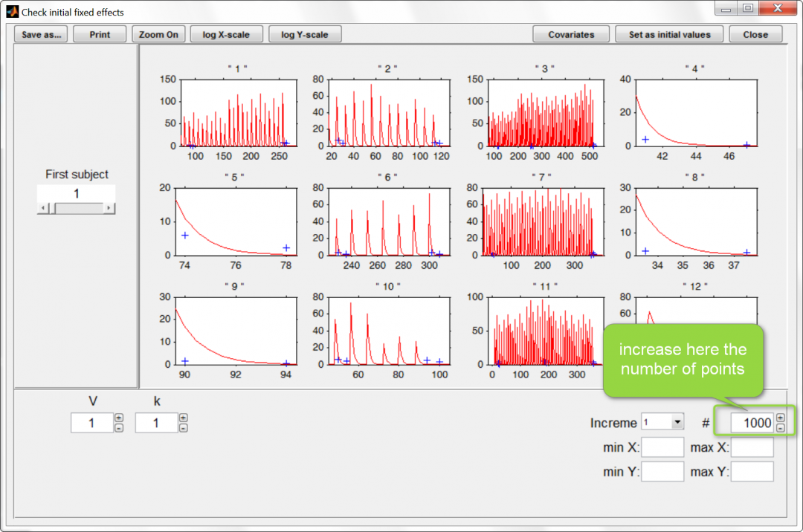Viewport: 803px width, 532px height.
Task: Decrease the k value with the minus arrow
Action: (183, 428)
